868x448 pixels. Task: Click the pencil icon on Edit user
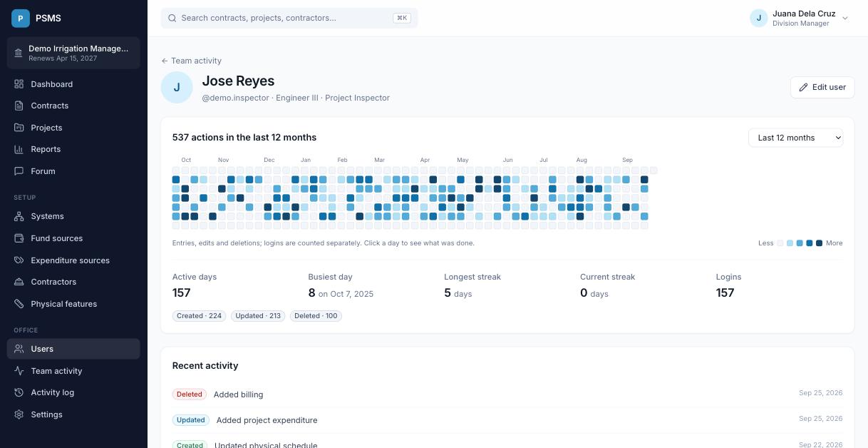click(x=804, y=87)
